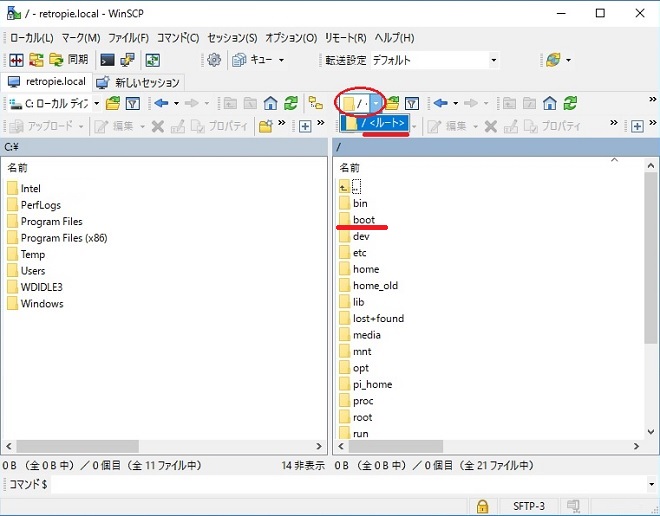Image resolution: width=660 pixels, height=516 pixels.
Task: Open the セッション(S) menu
Action: 232,38
